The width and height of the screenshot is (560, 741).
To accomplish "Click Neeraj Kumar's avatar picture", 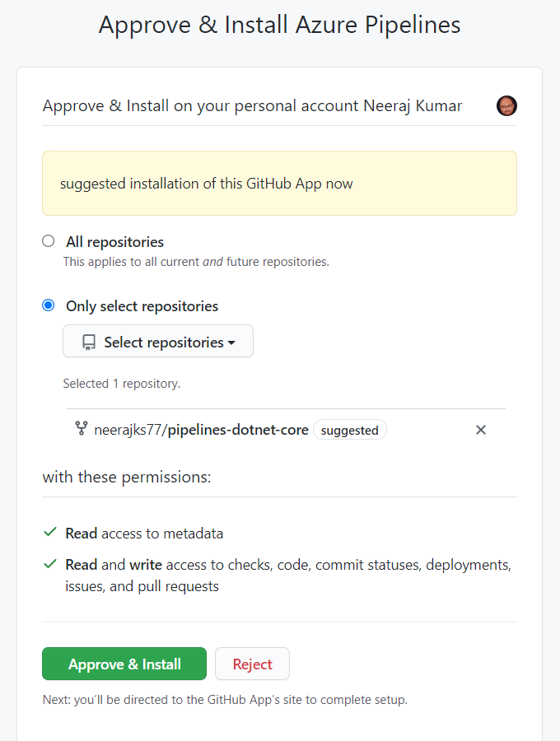I will 506,105.
